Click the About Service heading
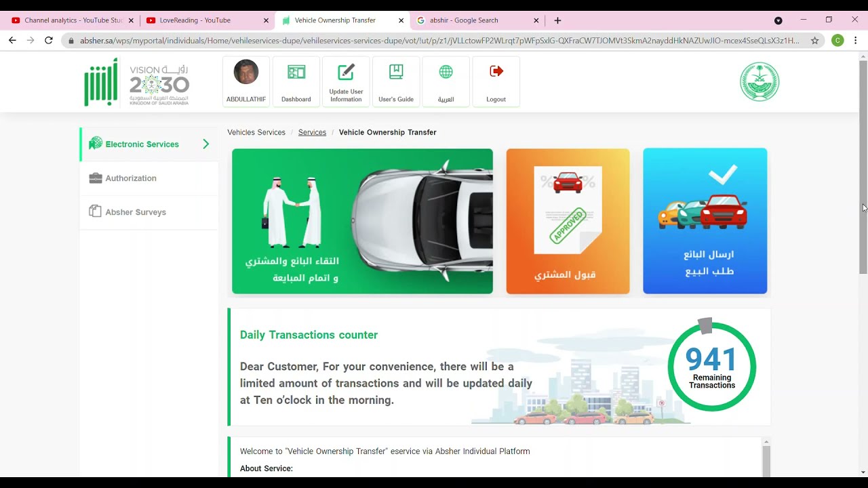Viewport: 868px width, 488px height. 267,468
